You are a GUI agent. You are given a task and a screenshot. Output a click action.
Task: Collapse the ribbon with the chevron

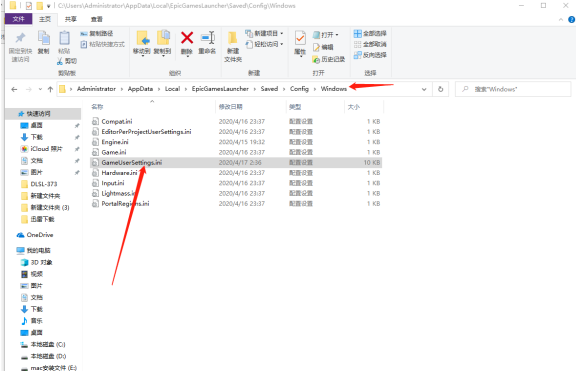tap(561, 19)
